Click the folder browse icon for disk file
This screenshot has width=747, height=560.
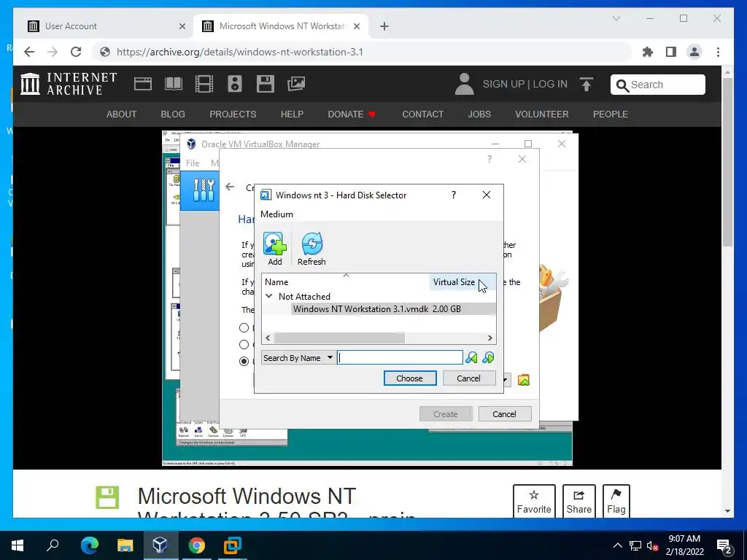pos(524,380)
